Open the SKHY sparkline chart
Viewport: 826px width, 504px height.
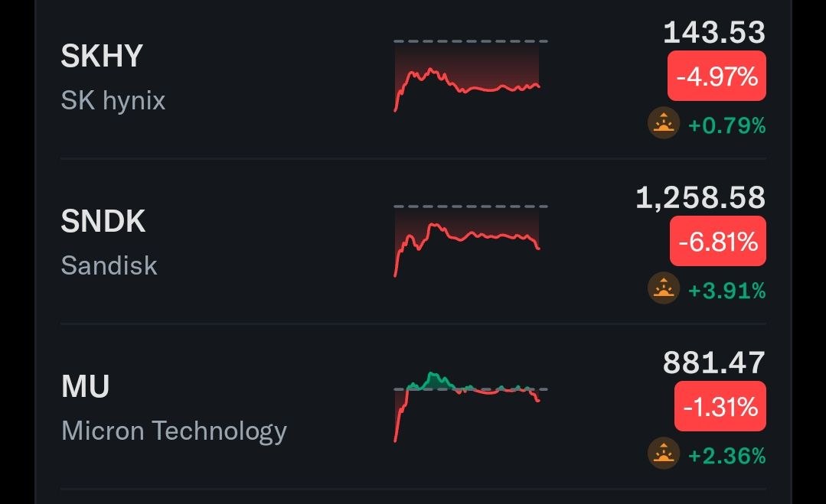(x=471, y=75)
